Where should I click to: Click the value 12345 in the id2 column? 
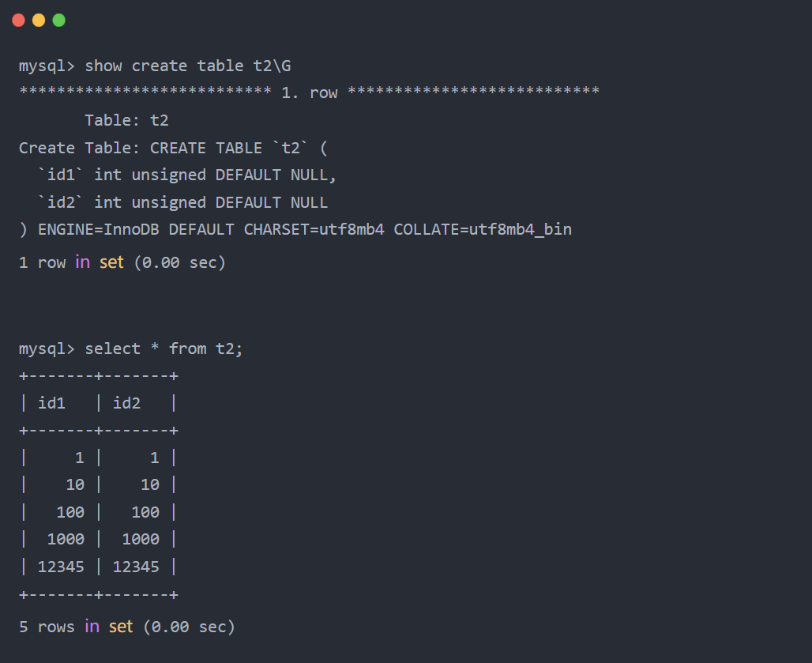136,567
